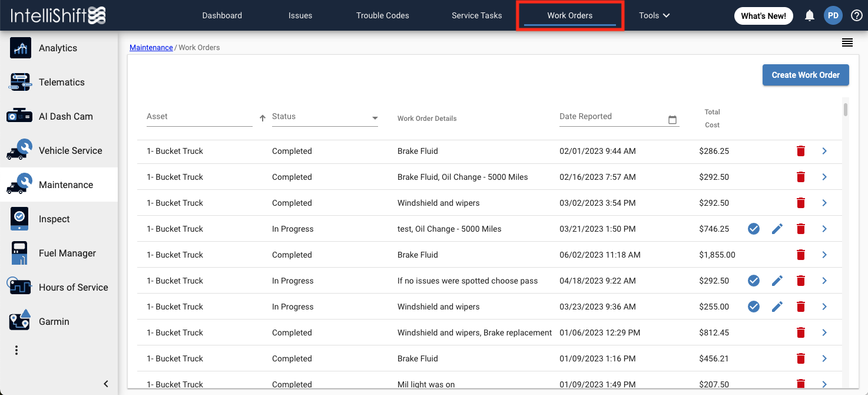The height and width of the screenshot is (395, 868).
Task: Click the Create Work Order button
Action: point(806,75)
